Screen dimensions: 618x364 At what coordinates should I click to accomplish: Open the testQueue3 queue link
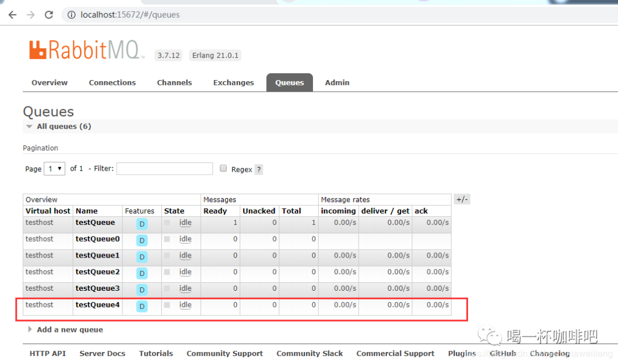click(x=98, y=288)
